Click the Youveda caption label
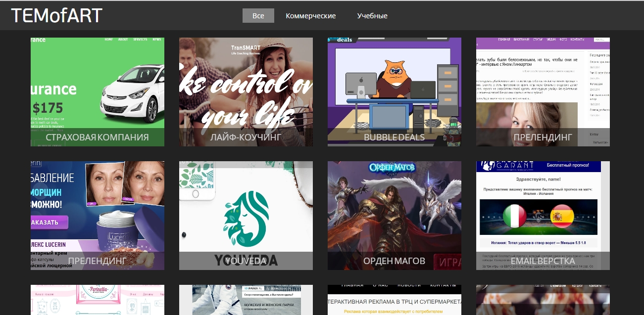The height and width of the screenshot is (315, 644). click(x=246, y=261)
